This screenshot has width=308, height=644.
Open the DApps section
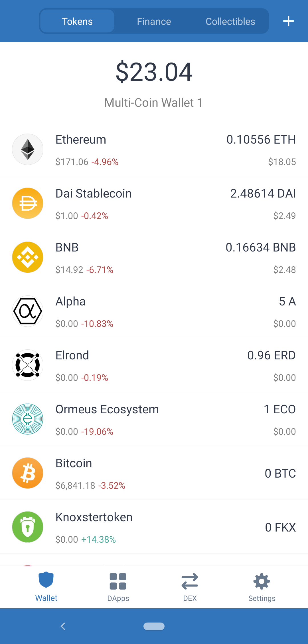tap(118, 587)
